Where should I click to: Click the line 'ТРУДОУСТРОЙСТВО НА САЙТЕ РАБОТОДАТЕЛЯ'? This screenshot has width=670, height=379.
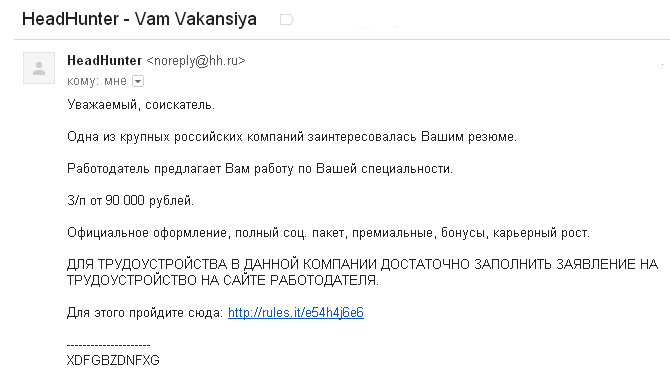pos(223,280)
